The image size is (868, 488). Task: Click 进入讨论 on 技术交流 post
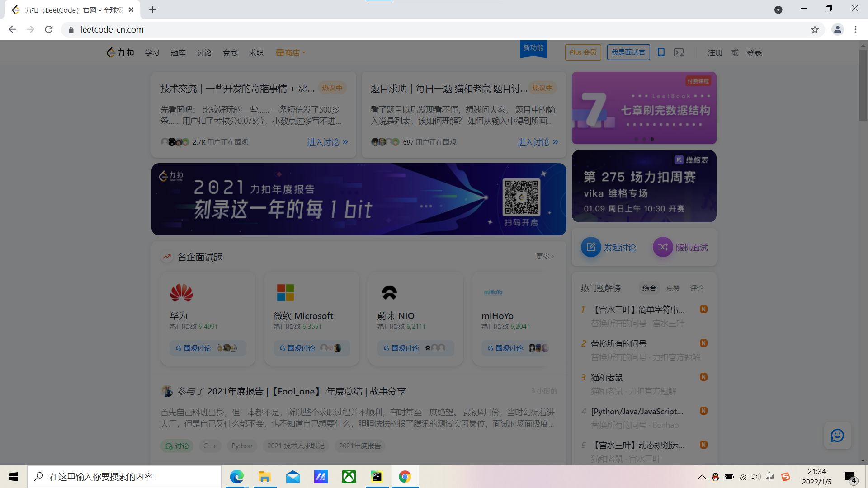click(328, 142)
